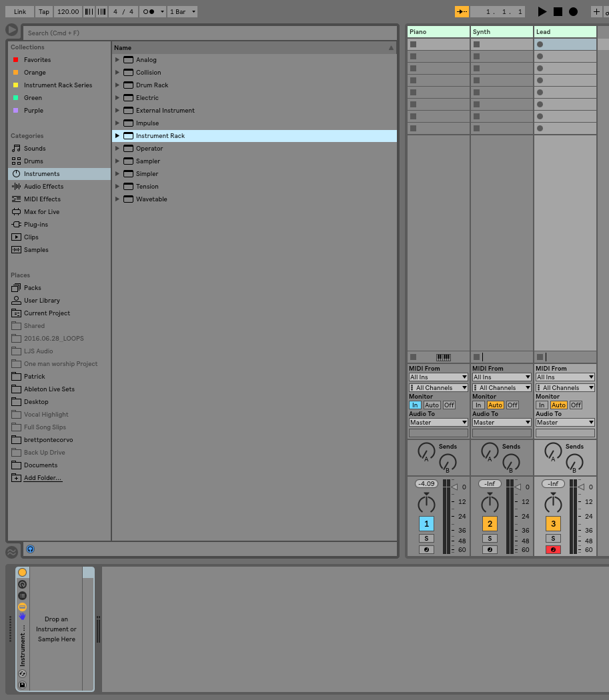Screen dimensions: 609x700
Task: Click the first clip stop button of Piano track
Action: tap(414, 45)
